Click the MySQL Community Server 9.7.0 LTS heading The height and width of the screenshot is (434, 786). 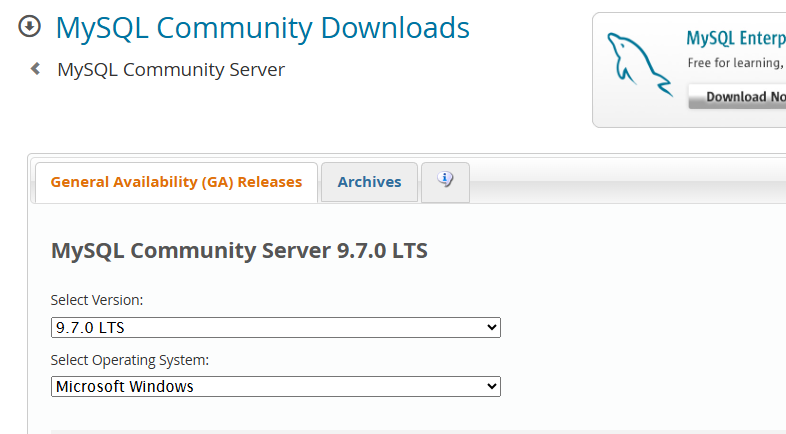click(239, 250)
